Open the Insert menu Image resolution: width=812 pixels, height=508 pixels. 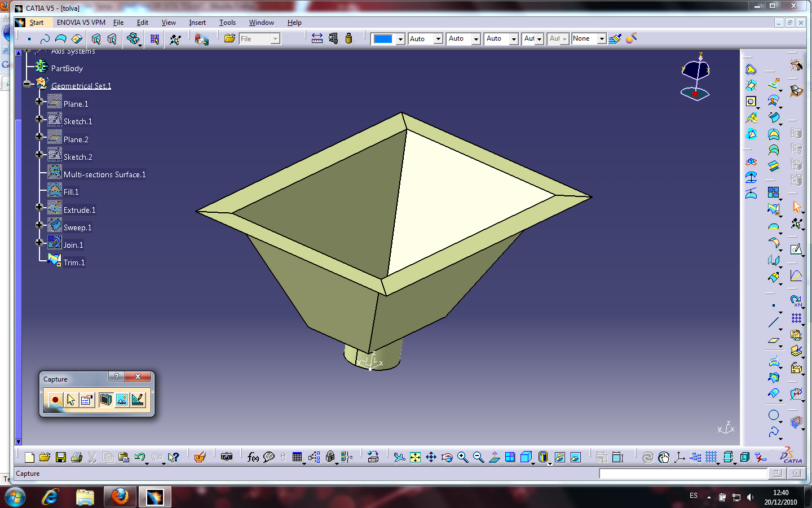pyautogui.click(x=197, y=23)
